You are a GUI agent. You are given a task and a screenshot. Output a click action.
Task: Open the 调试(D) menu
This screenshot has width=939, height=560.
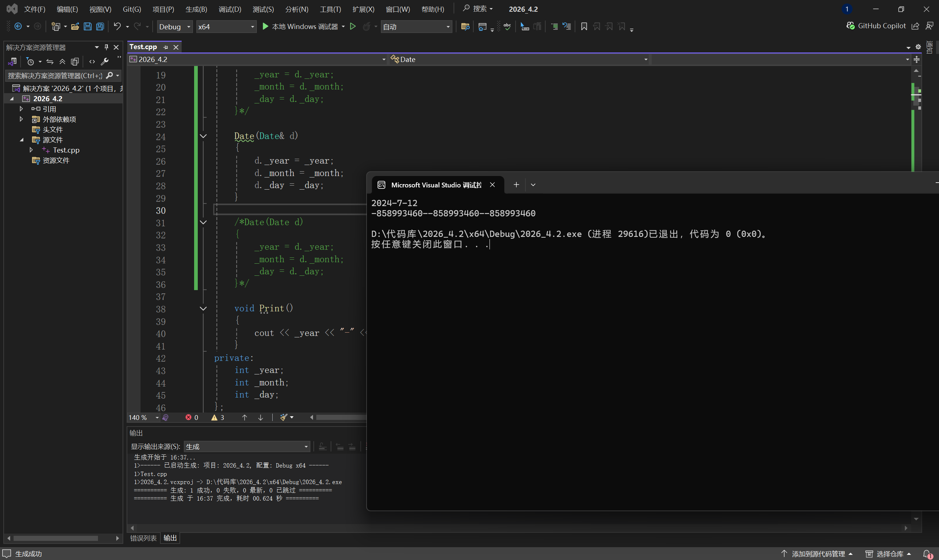click(230, 9)
